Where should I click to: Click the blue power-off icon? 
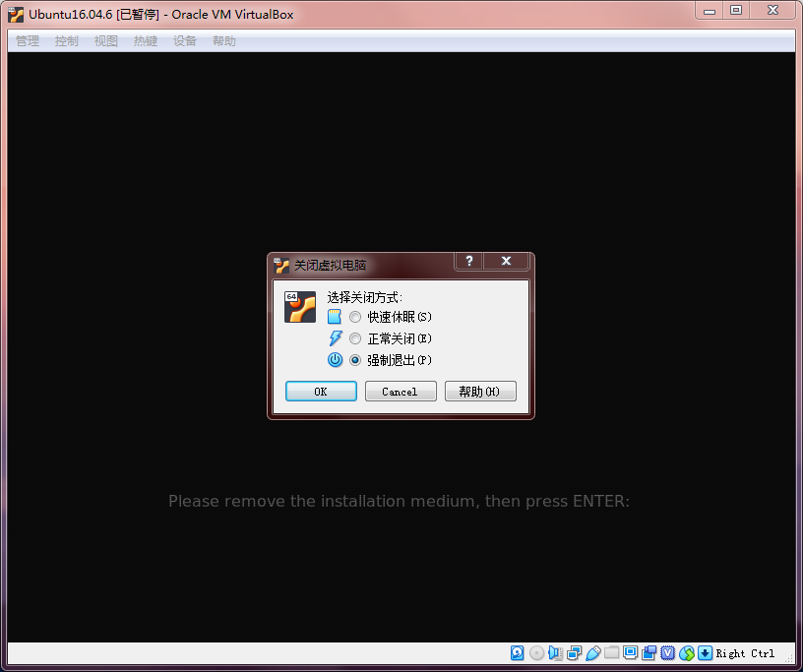tap(335, 359)
